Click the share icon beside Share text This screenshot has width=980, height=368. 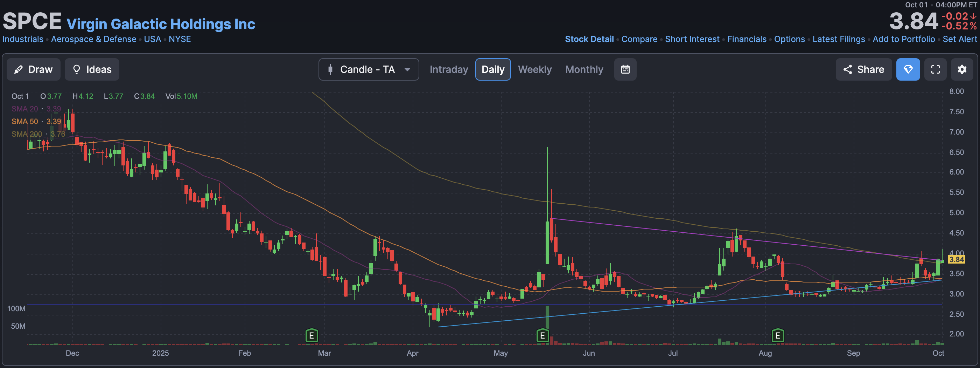[847, 69]
